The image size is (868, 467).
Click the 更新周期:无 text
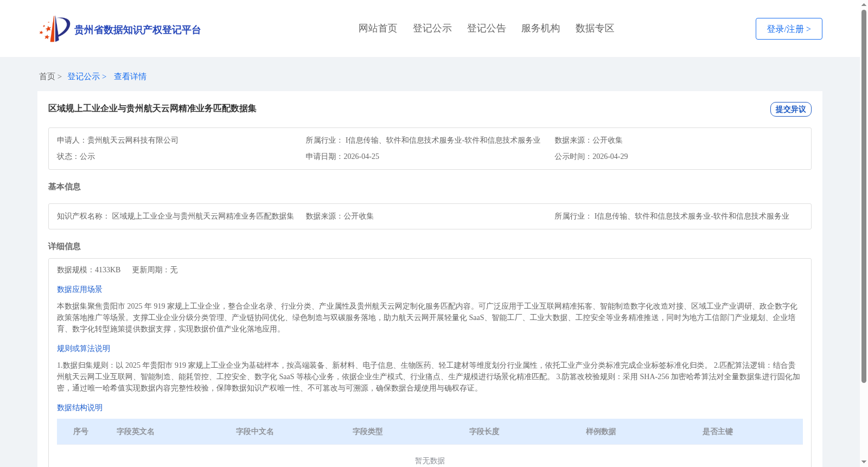click(x=155, y=270)
